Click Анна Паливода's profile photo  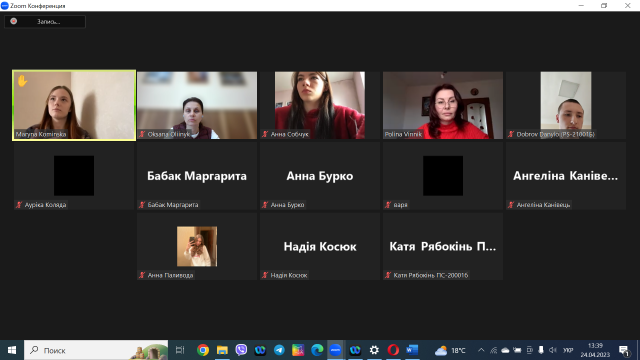pyautogui.click(x=197, y=246)
